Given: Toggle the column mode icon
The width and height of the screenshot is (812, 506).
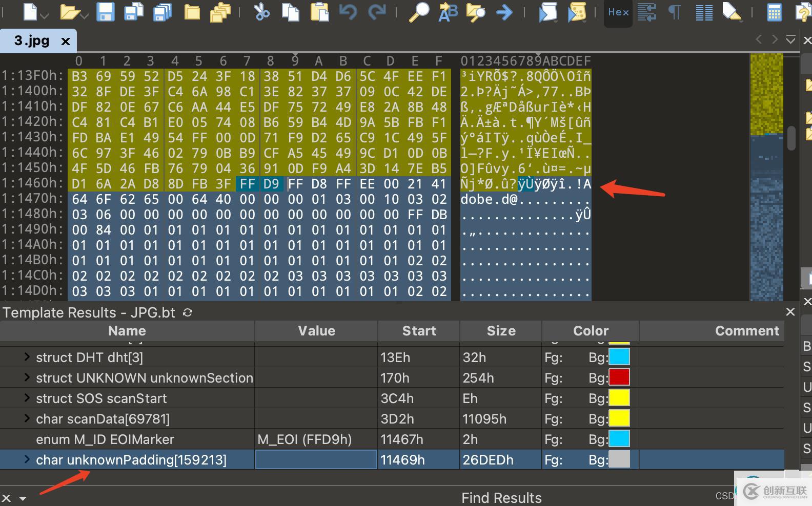Looking at the screenshot, I should click(704, 12).
